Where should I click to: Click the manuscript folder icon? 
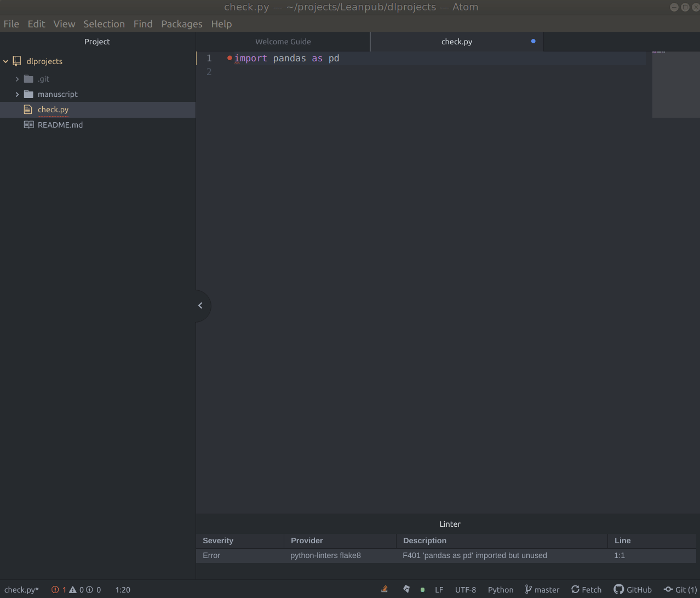click(x=28, y=94)
